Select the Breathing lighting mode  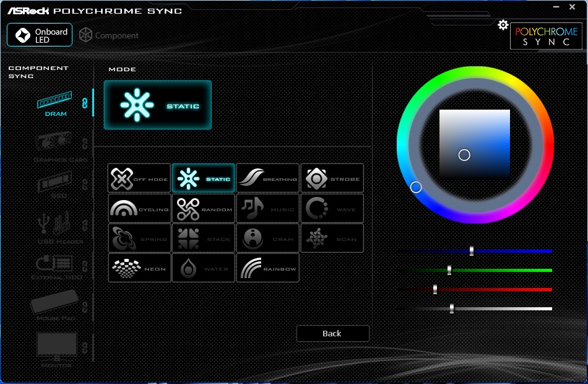coord(267,178)
